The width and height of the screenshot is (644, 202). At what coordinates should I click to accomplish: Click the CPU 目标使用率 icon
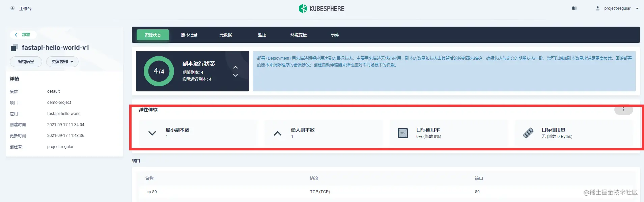pyautogui.click(x=403, y=133)
